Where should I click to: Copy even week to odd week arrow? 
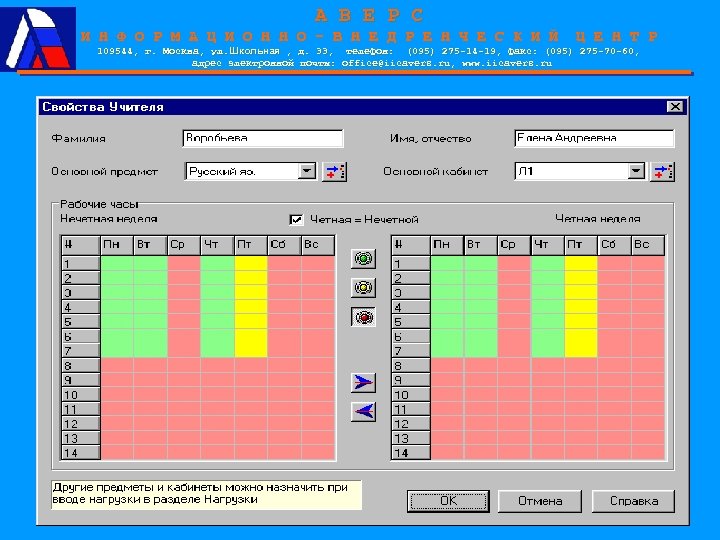(363, 411)
